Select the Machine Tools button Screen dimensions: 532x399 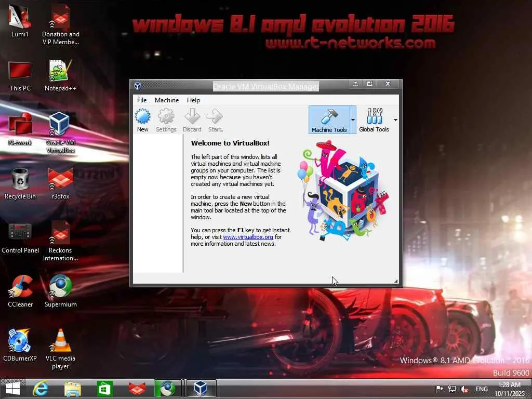point(329,120)
